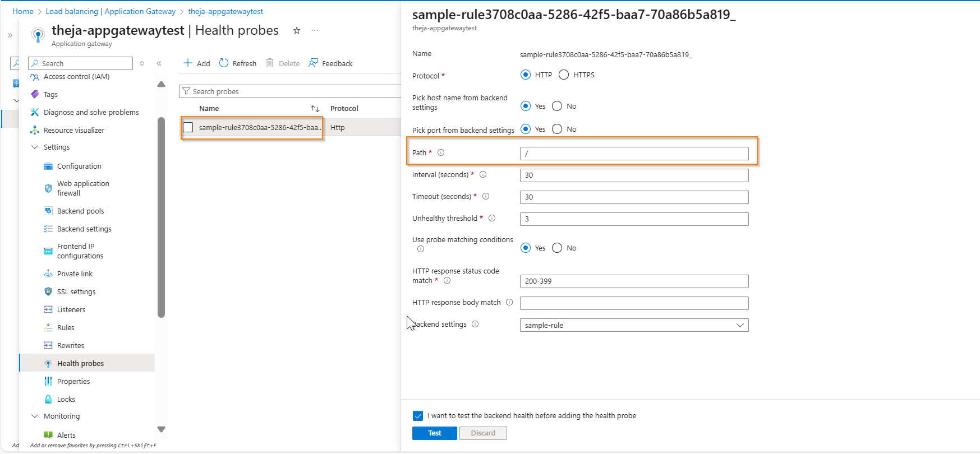Image resolution: width=980 pixels, height=454 pixels.
Task: Click the Rules download-arrow icon
Action: pyautogui.click(x=48, y=328)
